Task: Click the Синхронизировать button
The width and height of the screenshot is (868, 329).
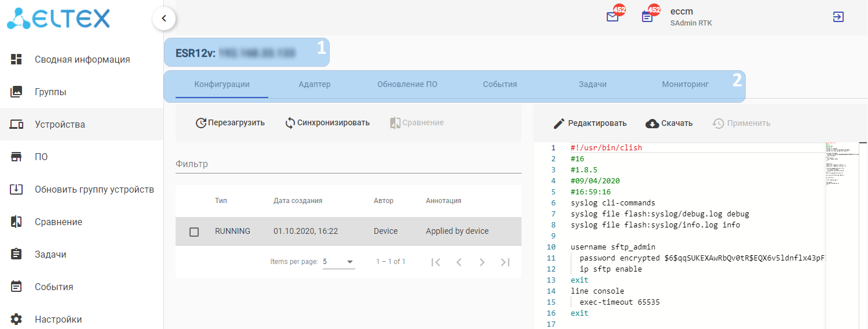Action: click(327, 122)
